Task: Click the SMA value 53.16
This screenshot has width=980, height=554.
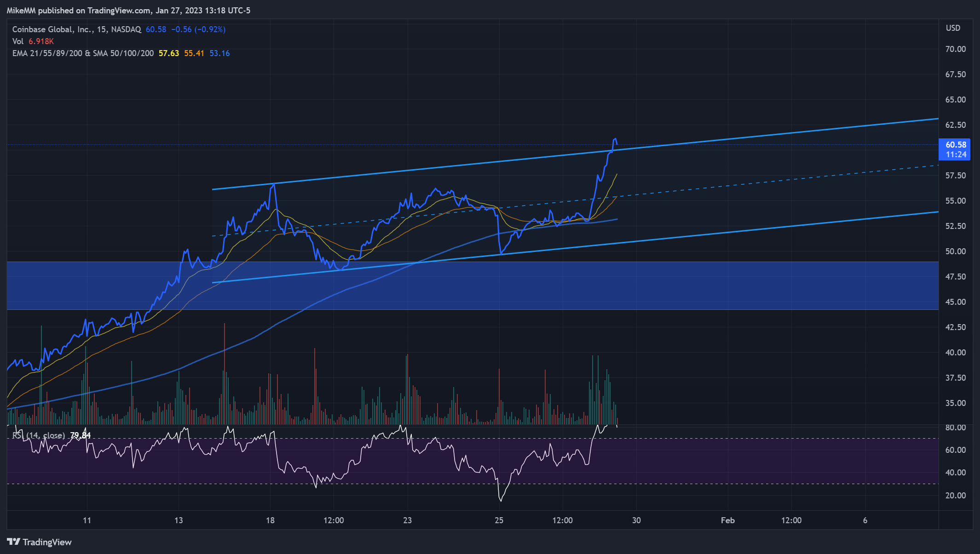Action: point(219,53)
